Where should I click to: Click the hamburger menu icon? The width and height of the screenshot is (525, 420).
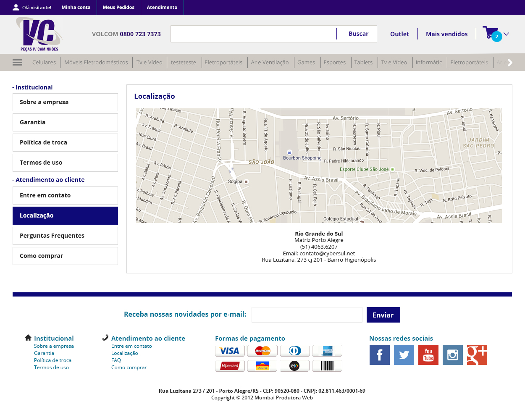[17, 62]
